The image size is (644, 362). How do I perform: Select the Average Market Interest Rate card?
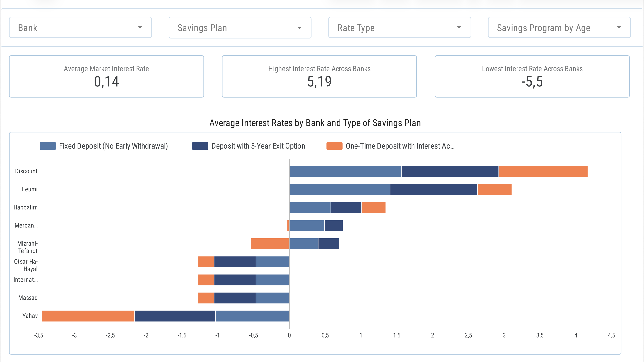[x=106, y=76]
